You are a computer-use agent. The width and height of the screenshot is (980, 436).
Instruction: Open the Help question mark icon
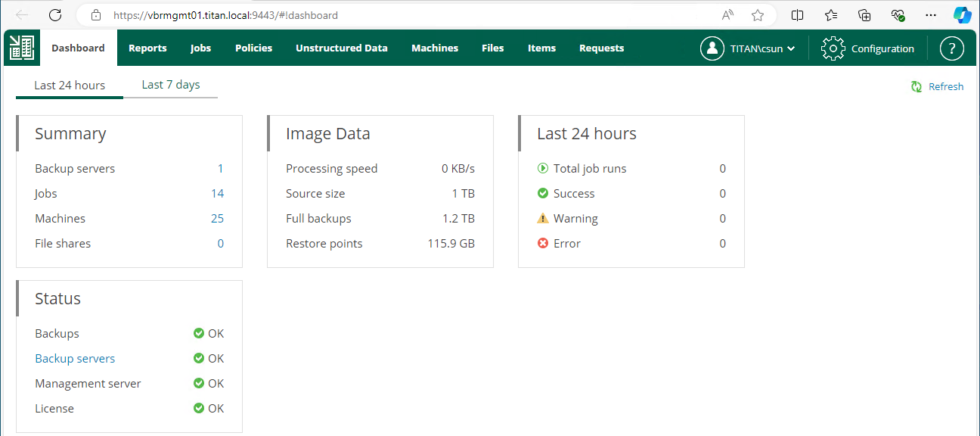[952, 48]
